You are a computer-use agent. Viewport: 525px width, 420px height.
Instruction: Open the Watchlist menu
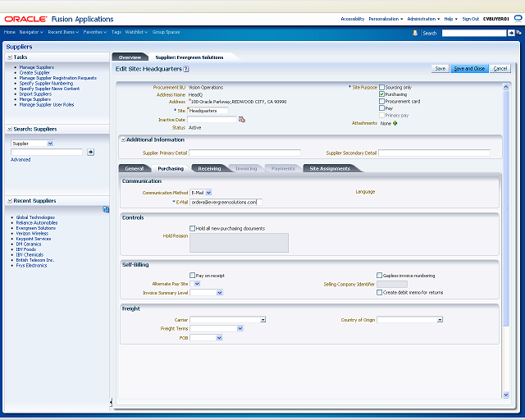point(136,32)
